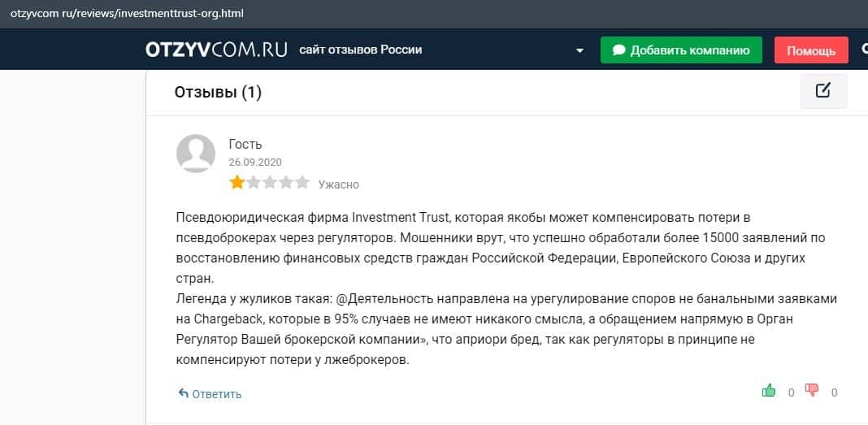Image resolution: width=868 pixels, height=425 pixels.
Task: Expand the header dropdown caret
Action: [579, 50]
